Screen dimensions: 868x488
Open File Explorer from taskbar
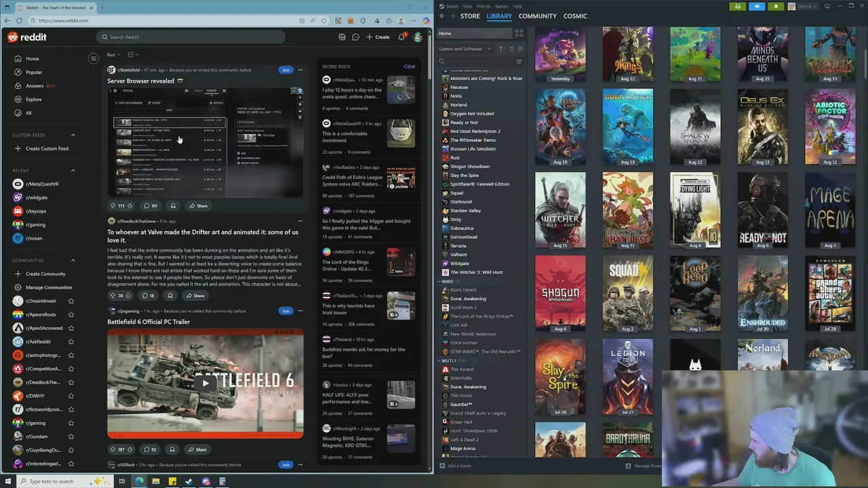[155, 481]
